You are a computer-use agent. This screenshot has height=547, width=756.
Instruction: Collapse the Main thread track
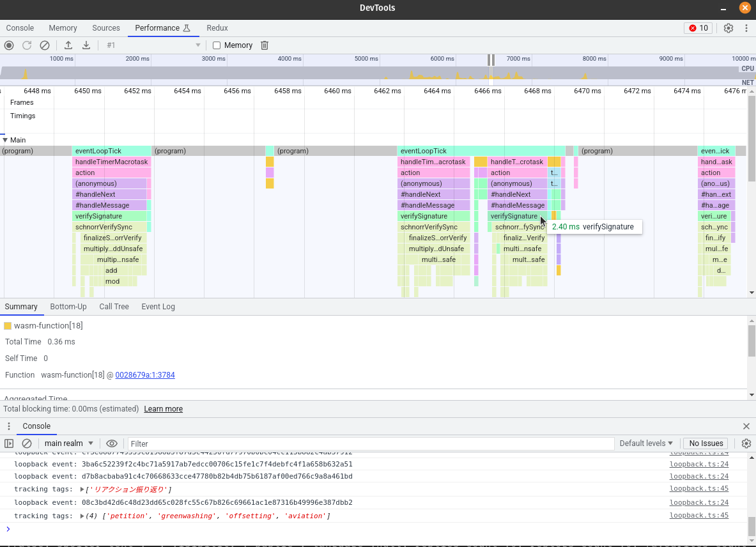[5, 140]
